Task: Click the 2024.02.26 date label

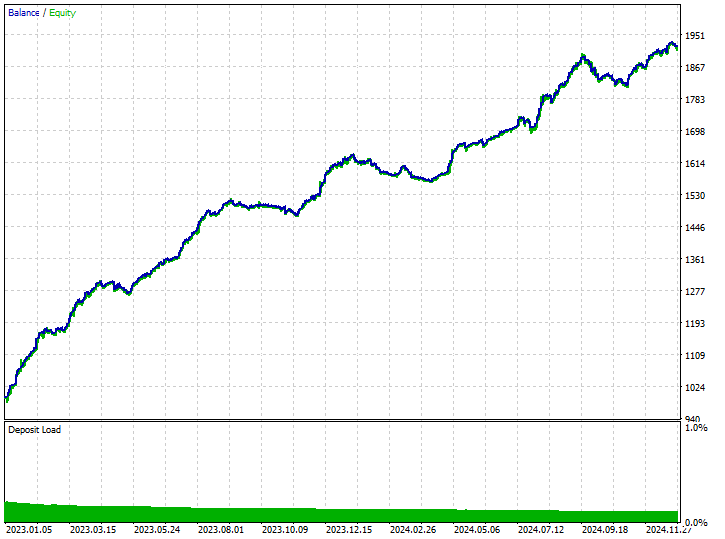Action: pos(413,530)
